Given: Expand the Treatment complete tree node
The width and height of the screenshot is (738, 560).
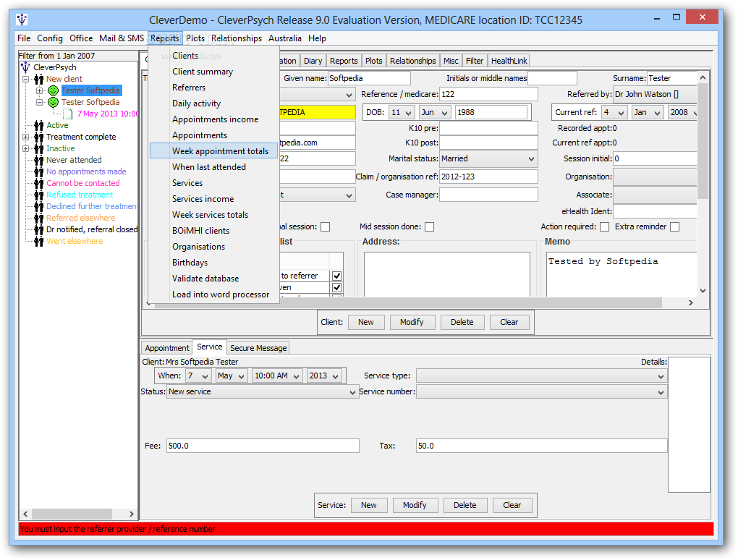Looking at the screenshot, I should coord(26,137).
